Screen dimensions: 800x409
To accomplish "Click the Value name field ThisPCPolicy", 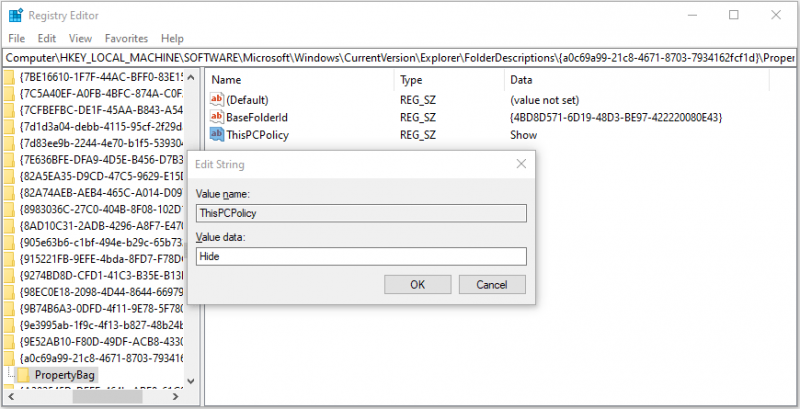I will click(x=361, y=213).
